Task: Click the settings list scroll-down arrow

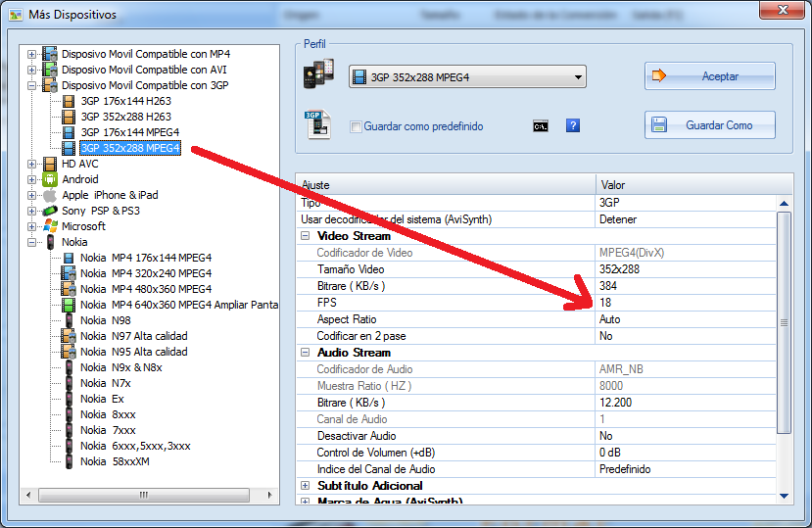Action: tap(784, 496)
